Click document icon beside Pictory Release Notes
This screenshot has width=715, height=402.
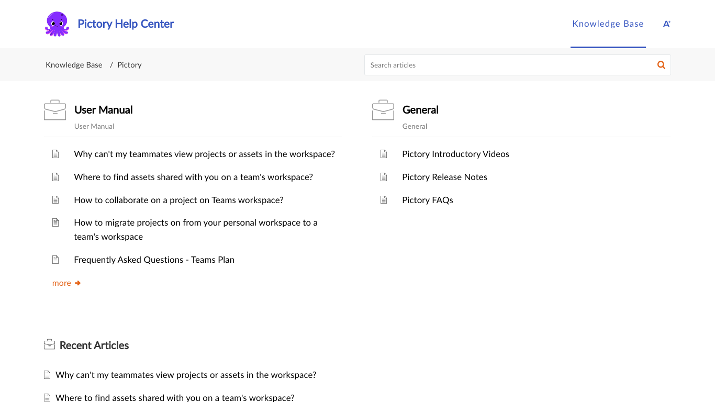coord(383,177)
